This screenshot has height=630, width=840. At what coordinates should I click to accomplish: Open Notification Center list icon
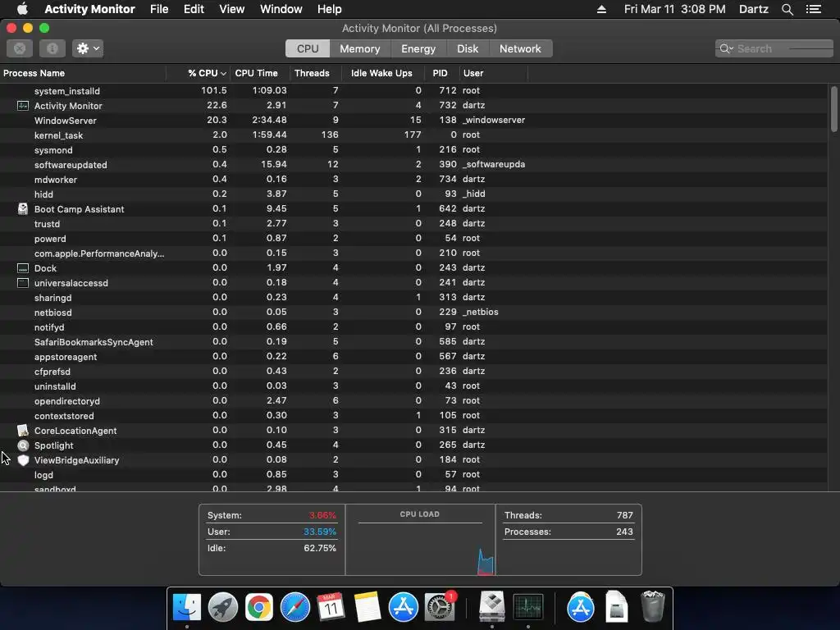813,9
